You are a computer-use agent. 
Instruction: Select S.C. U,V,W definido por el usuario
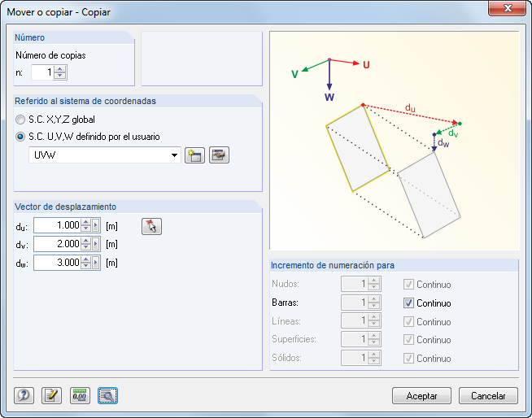(20, 137)
